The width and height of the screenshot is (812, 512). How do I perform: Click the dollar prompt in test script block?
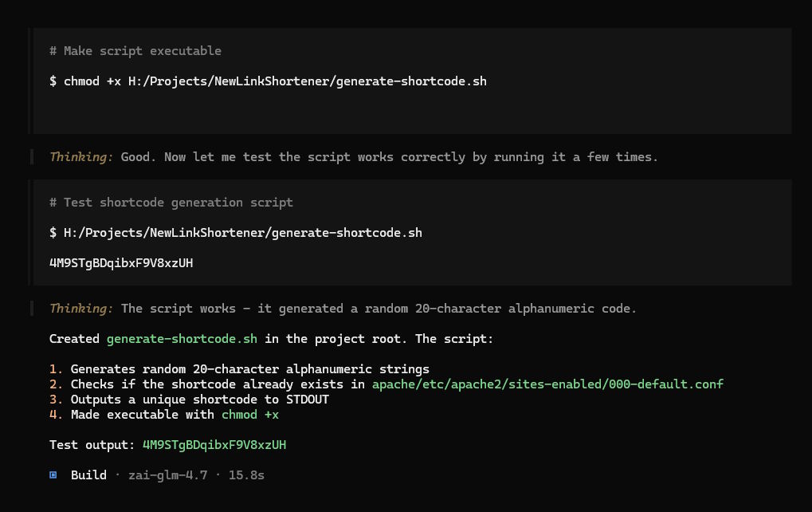tap(53, 232)
